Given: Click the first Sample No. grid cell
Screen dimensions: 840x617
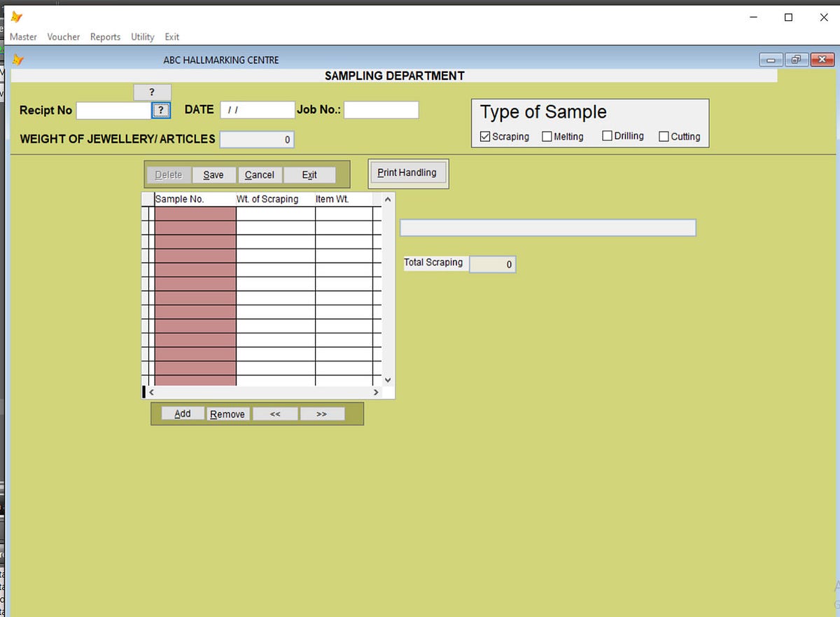Looking at the screenshot, I should tap(195, 214).
